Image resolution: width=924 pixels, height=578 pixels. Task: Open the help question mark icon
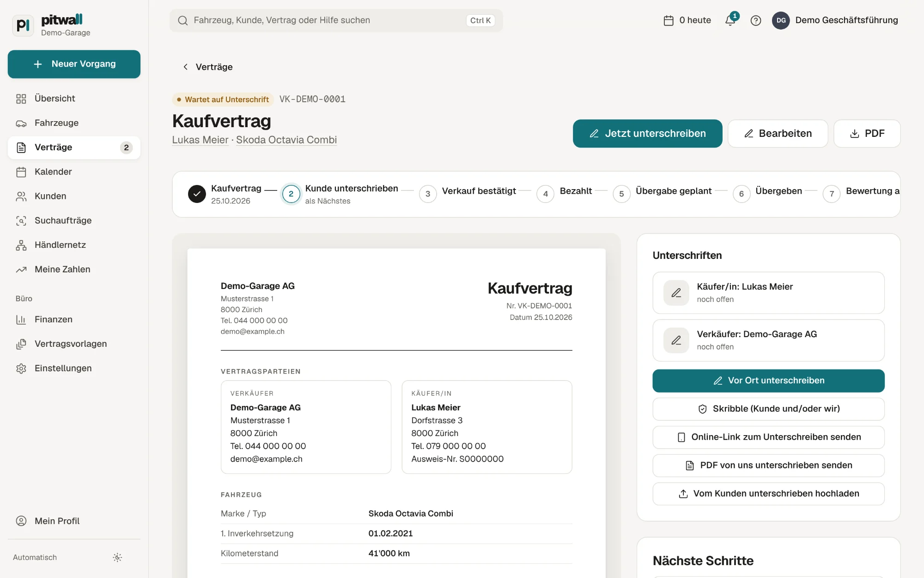pyautogui.click(x=756, y=20)
